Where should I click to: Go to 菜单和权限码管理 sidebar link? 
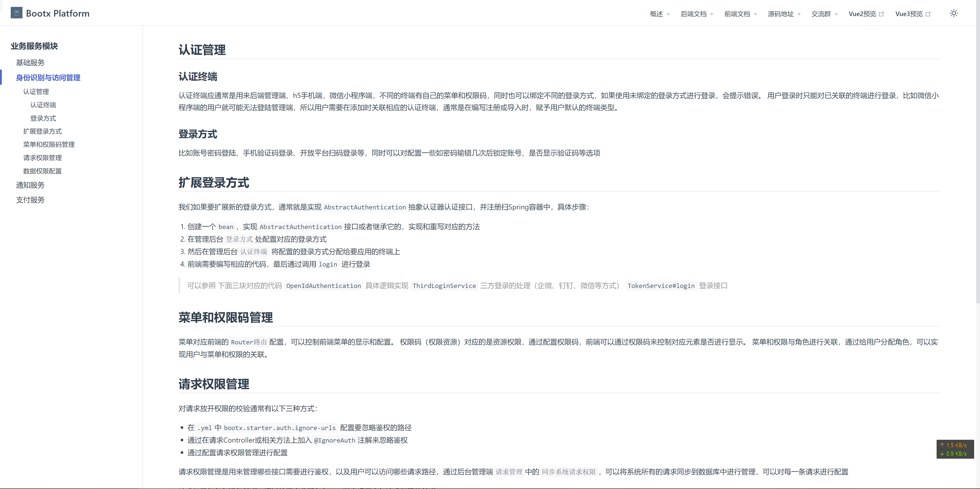(x=49, y=144)
